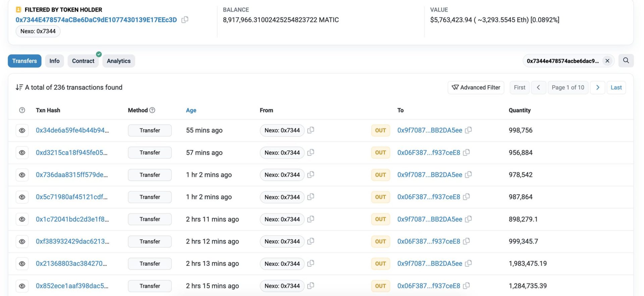Clear the 0x7344e478574 address filter
The width and height of the screenshot is (644, 296).
click(607, 61)
